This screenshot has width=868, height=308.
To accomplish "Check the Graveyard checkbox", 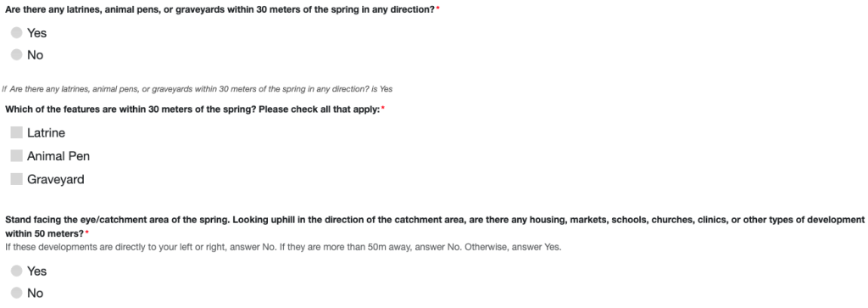I will coord(17,180).
